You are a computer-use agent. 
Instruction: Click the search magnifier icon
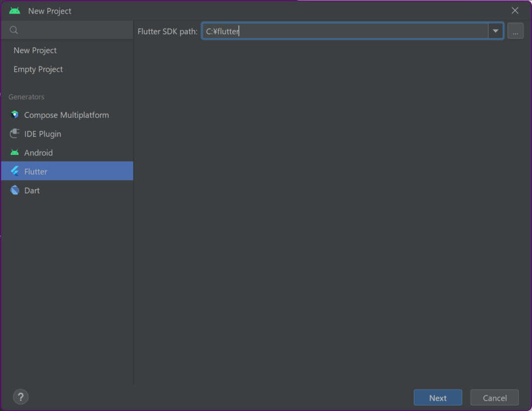click(x=14, y=30)
